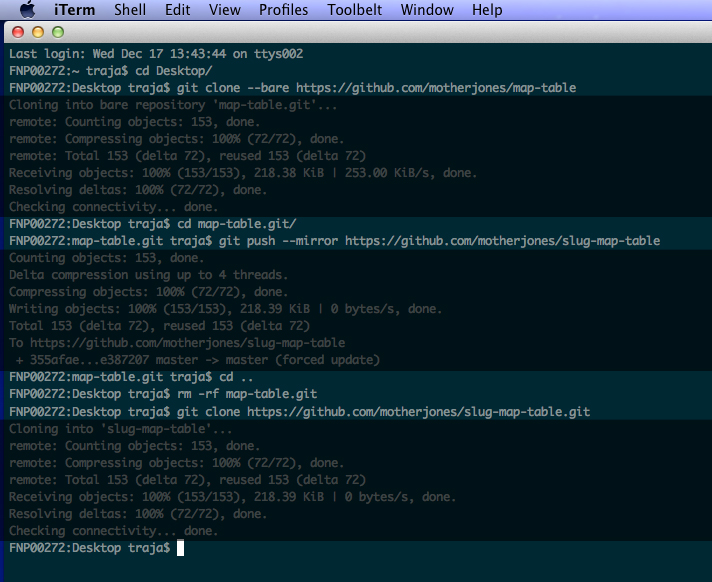Click the 'To https://github.com/motherjones/slug-map-table' line
712x582 pixels.
pos(177,343)
